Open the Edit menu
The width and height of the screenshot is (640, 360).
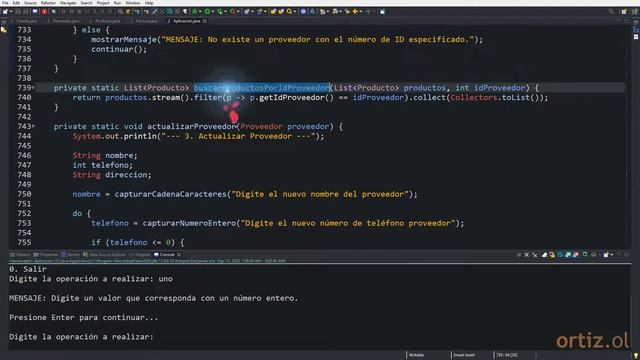click(x=16, y=3)
